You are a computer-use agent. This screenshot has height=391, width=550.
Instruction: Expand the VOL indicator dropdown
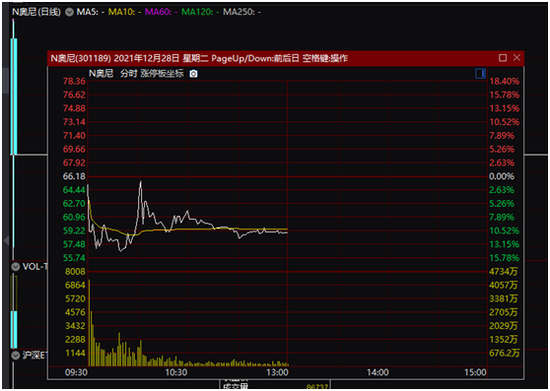[x=15, y=267]
